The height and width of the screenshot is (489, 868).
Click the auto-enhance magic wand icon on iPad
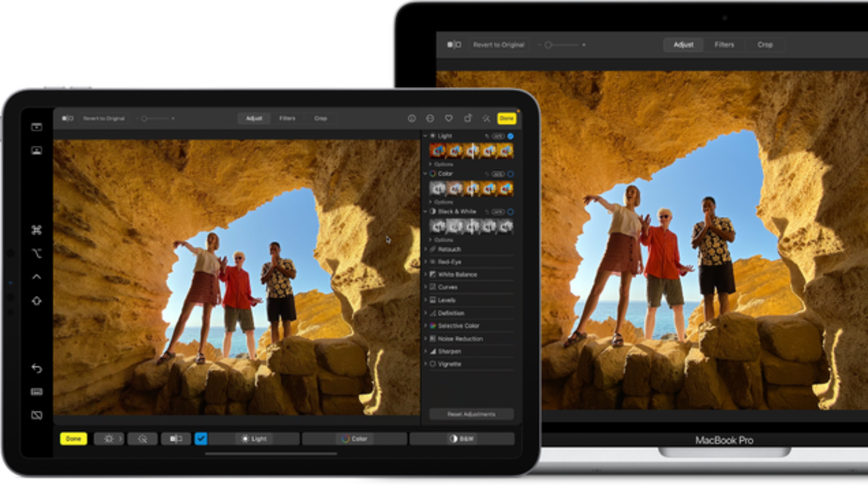[486, 119]
